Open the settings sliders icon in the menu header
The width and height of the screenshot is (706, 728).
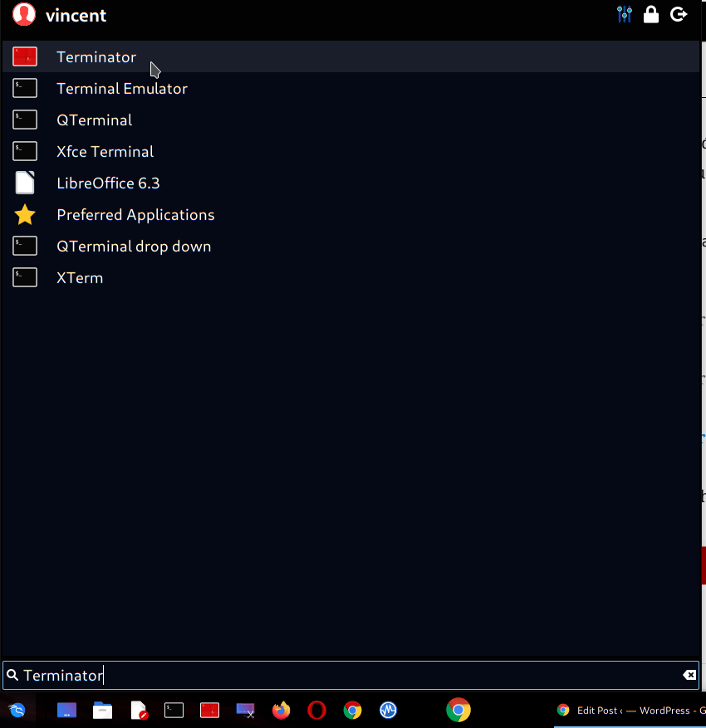(x=625, y=14)
